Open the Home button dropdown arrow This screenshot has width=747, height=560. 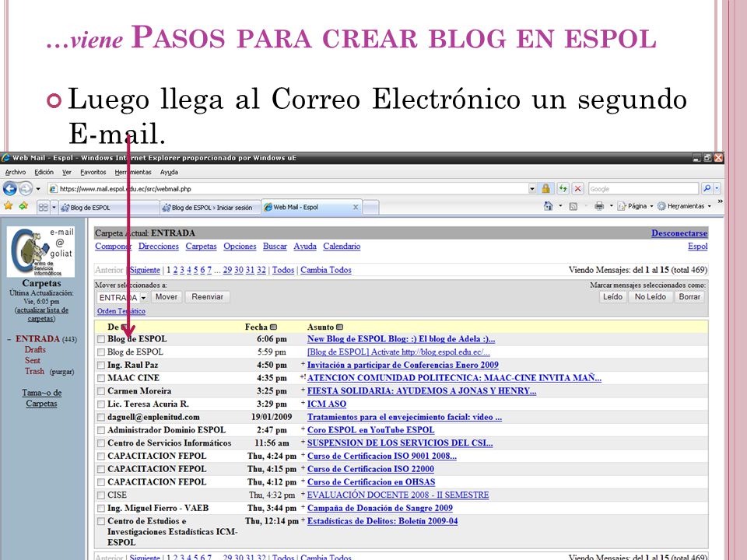point(560,206)
